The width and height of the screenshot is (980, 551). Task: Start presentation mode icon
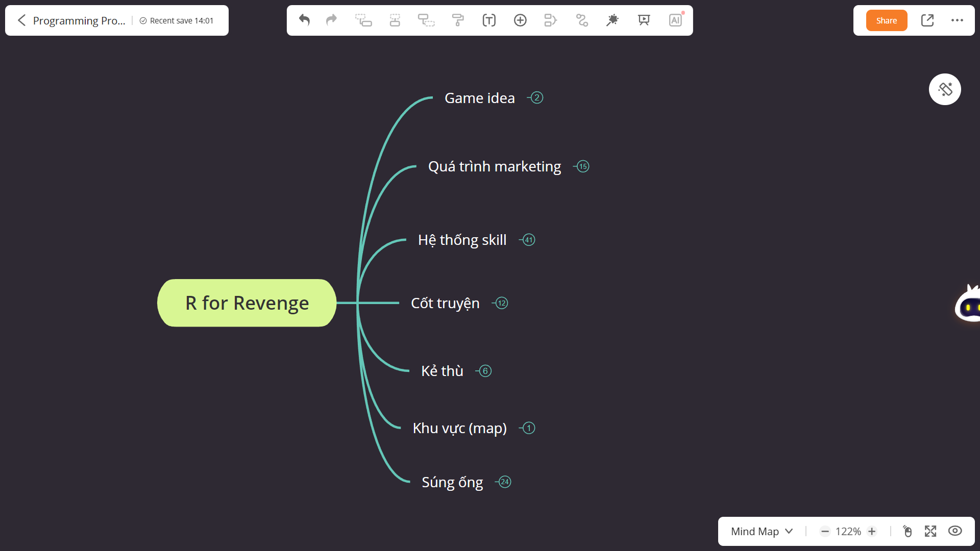pyautogui.click(x=644, y=20)
